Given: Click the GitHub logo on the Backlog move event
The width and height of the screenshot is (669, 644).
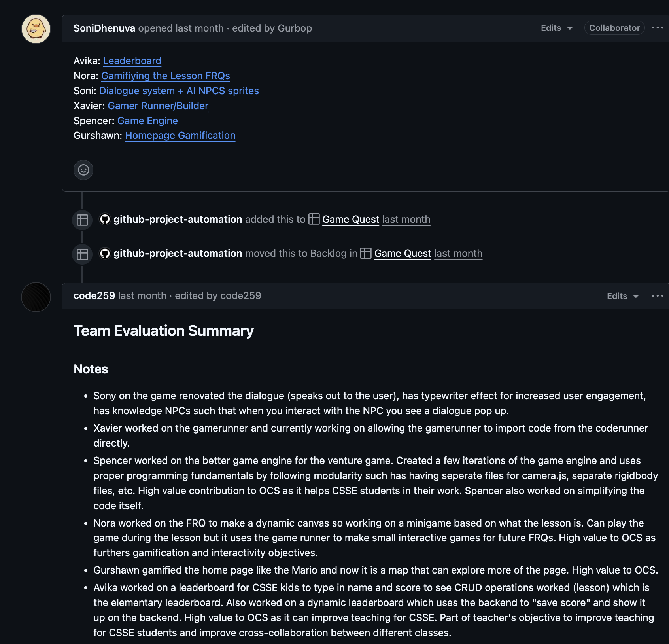Looking at the screenshot, I should coord(105,254).
